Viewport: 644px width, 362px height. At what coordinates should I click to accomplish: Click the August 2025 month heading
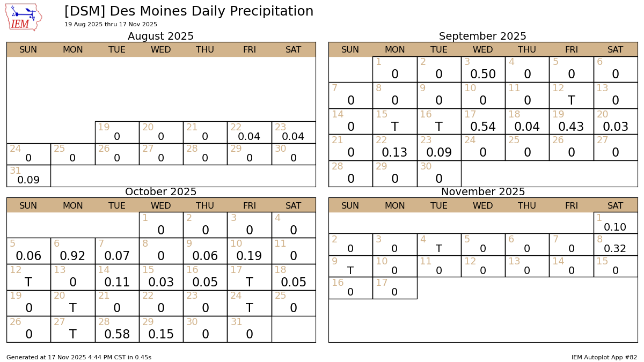coord(160,36)
